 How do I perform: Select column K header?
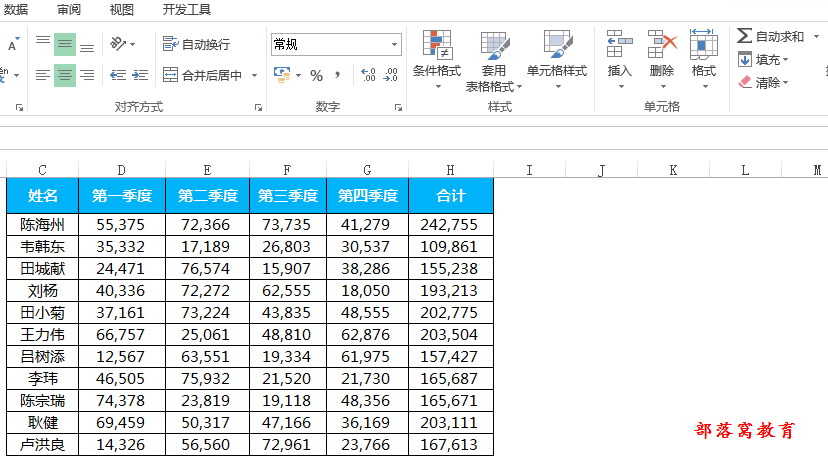[673, 170]
